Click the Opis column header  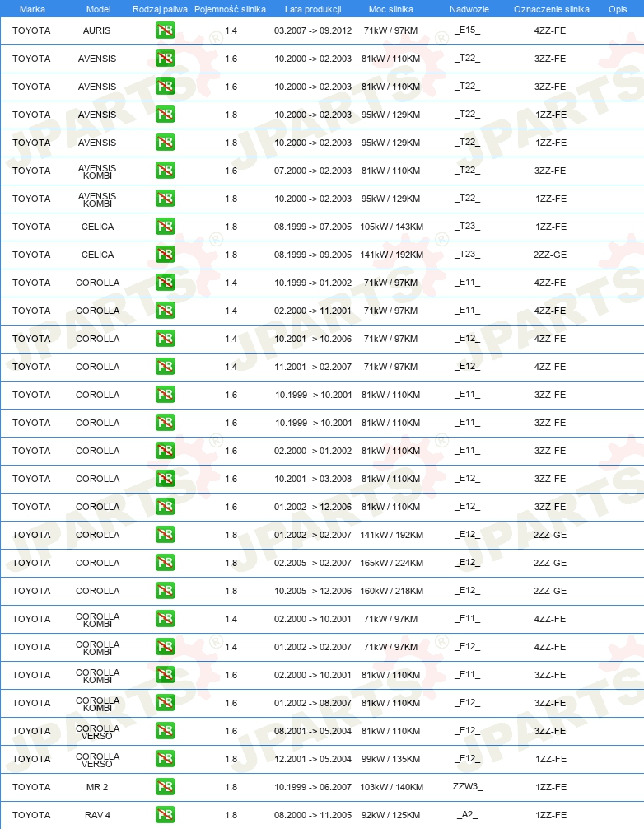click(618, 9)
